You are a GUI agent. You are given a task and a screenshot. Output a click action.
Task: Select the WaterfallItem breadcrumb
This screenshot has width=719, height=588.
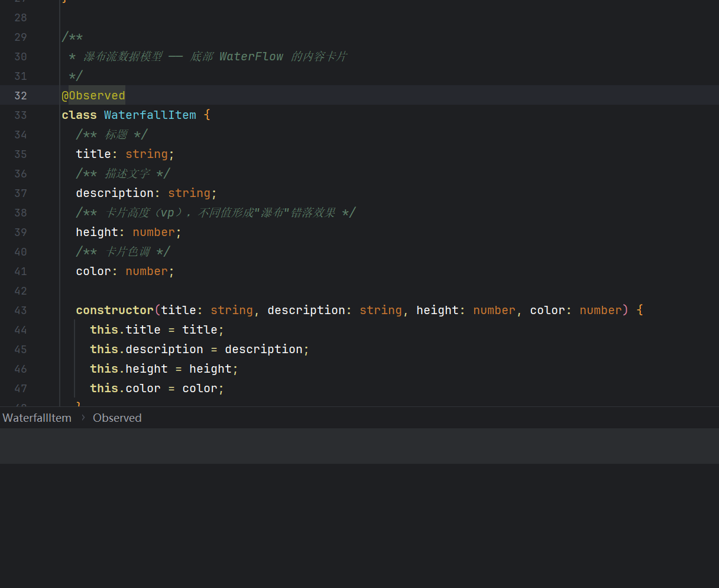pyautogui.click(x=37, y=418)
